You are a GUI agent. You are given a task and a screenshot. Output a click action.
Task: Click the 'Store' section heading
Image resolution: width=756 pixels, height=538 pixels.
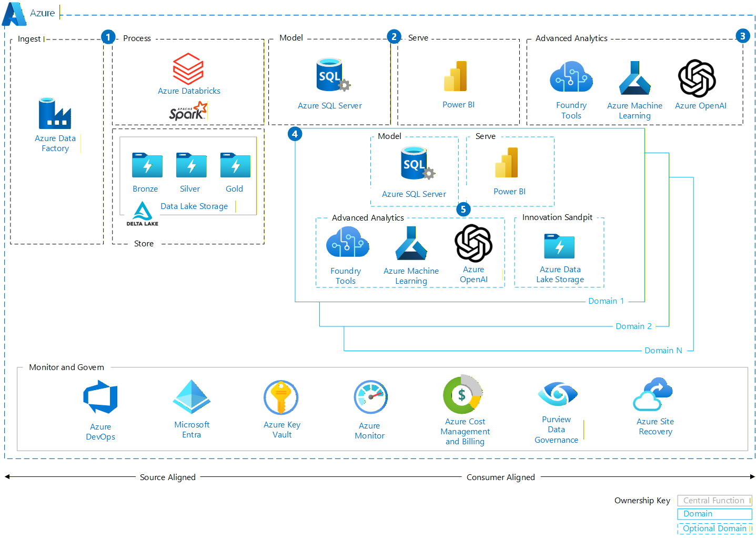(144, 244)
